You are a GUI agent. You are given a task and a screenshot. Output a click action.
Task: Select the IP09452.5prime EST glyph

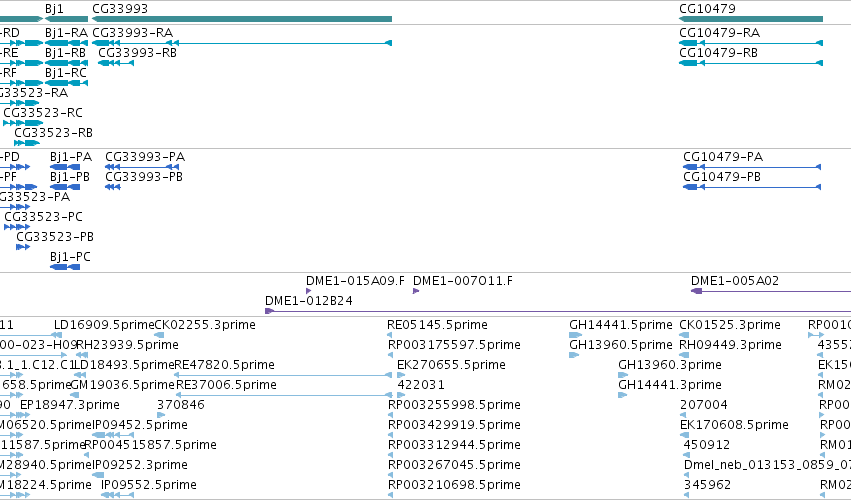coord(113,435)
